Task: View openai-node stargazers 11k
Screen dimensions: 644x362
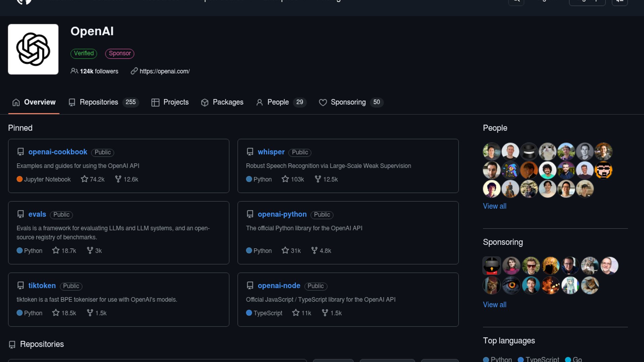Action: point(302,313)
